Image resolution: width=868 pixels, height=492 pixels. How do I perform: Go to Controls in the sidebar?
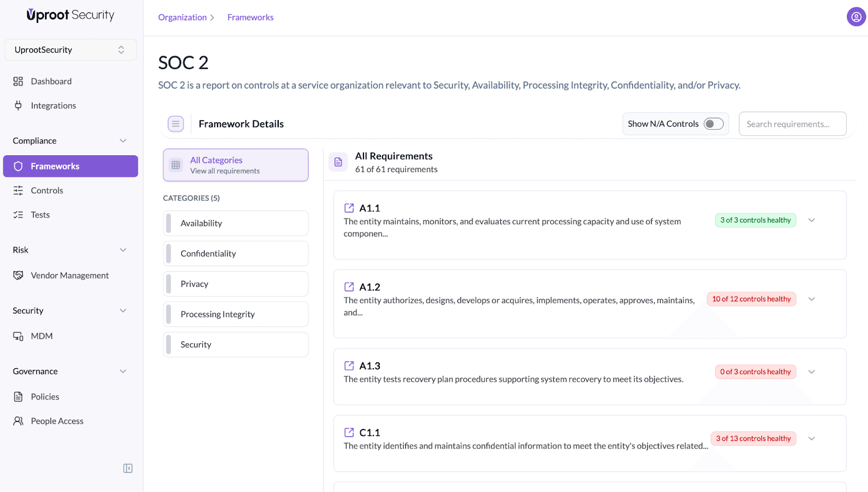[x=47, y=191]
